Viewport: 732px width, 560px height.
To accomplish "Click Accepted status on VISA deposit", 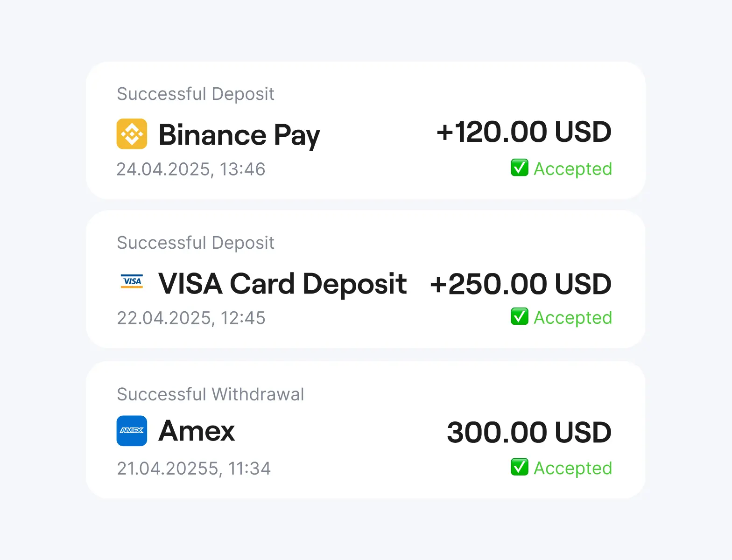I will [572, 318].
